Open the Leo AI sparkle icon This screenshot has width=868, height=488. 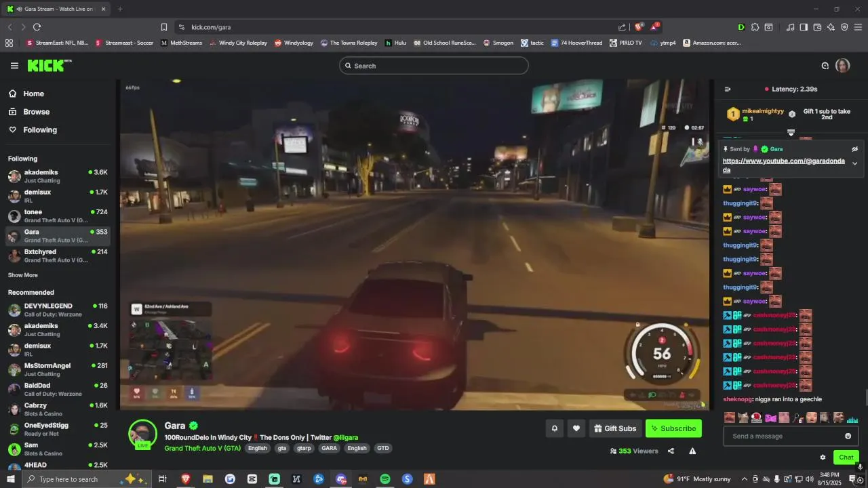click(x=831, y=27)
